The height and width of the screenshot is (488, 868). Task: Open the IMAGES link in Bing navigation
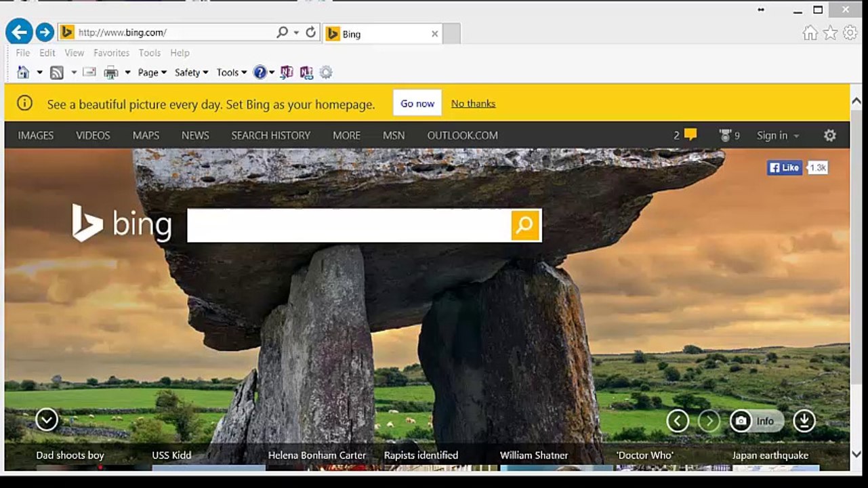(36, 136)
